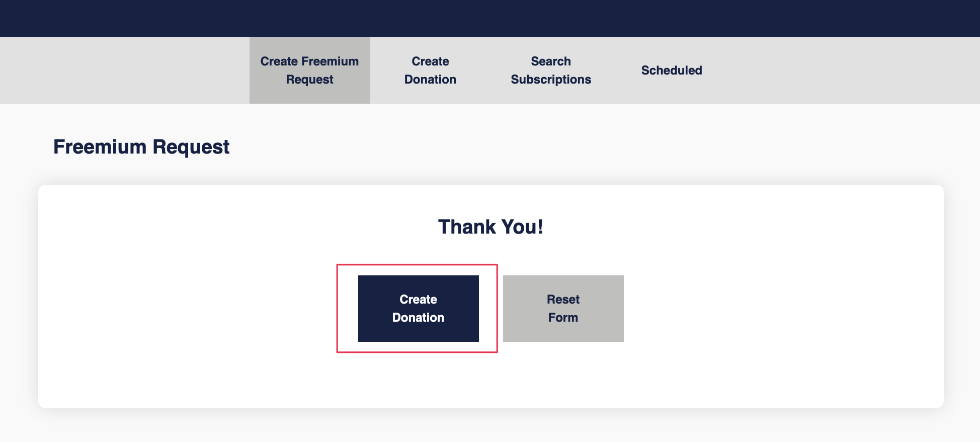Search subscriptions from the top navigation

coord(551,70)
